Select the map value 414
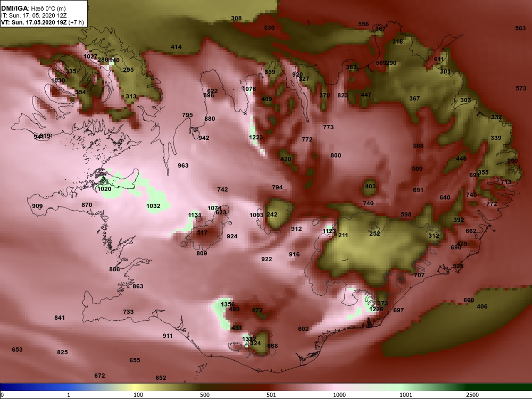The width and height of the screenshot is (532, 399). click(x=176, y=47)
